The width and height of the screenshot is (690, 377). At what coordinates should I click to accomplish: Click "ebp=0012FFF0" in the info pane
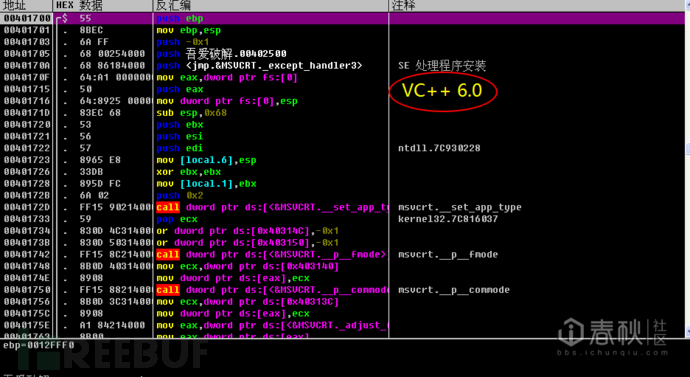(39, 345)
